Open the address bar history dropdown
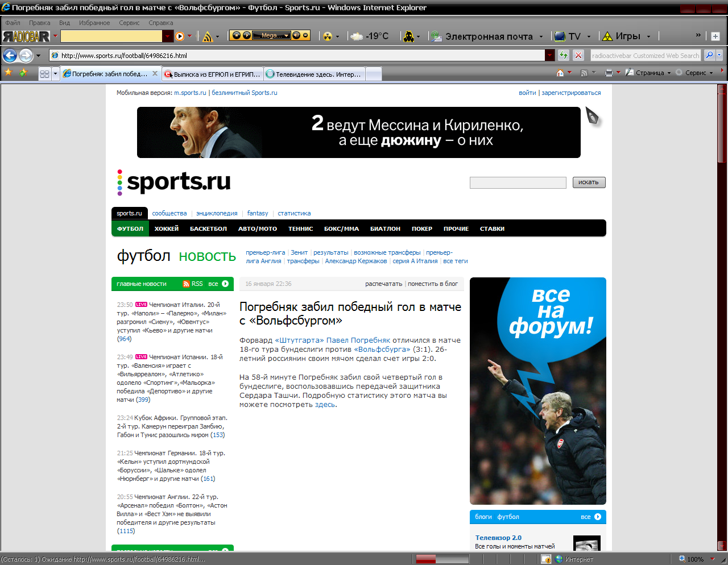Screen dimensions: 728x565 coord(549,55)
